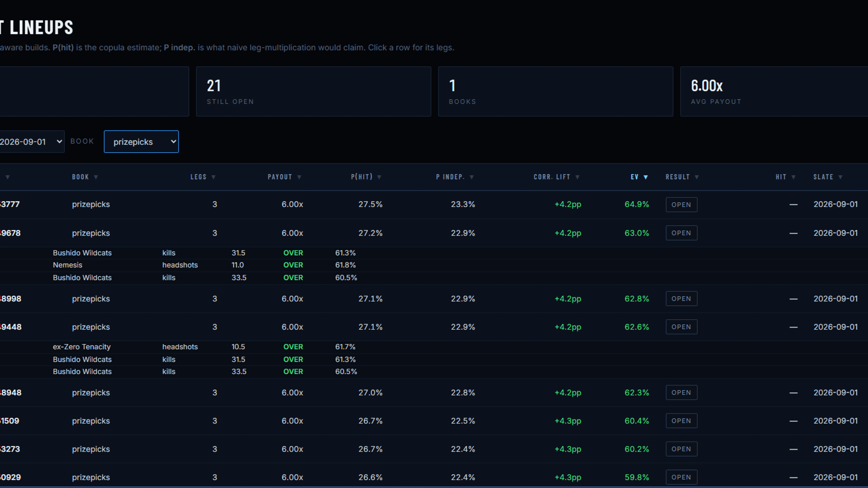
Task: Click the Corr. Lift column header label
Action: (x=552, y=177)
